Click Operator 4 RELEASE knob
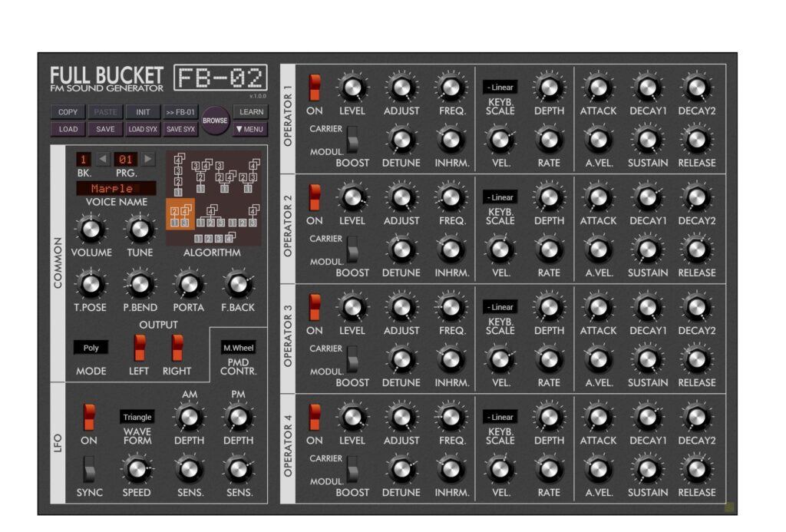The image size is (786, 532). pyautogui.click(x=696, y=469)
